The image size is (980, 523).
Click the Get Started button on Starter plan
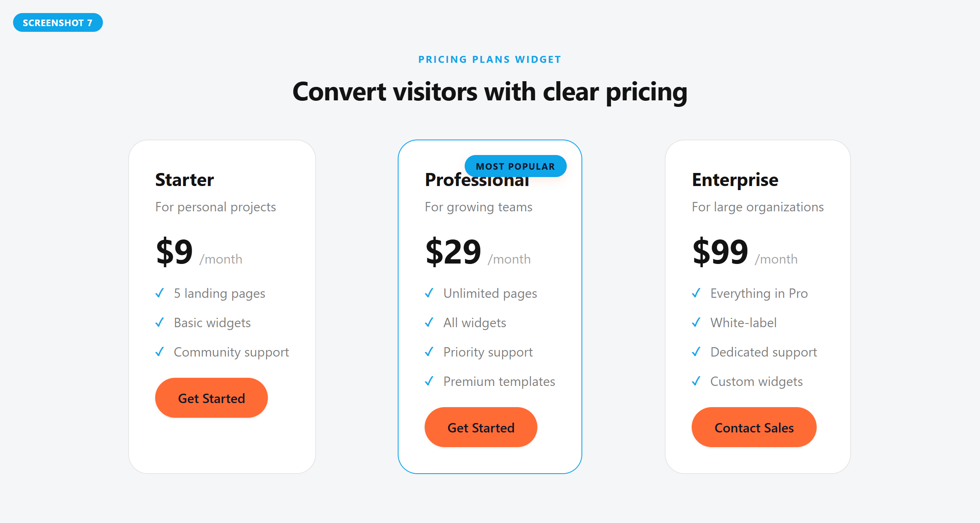[211, 398]
